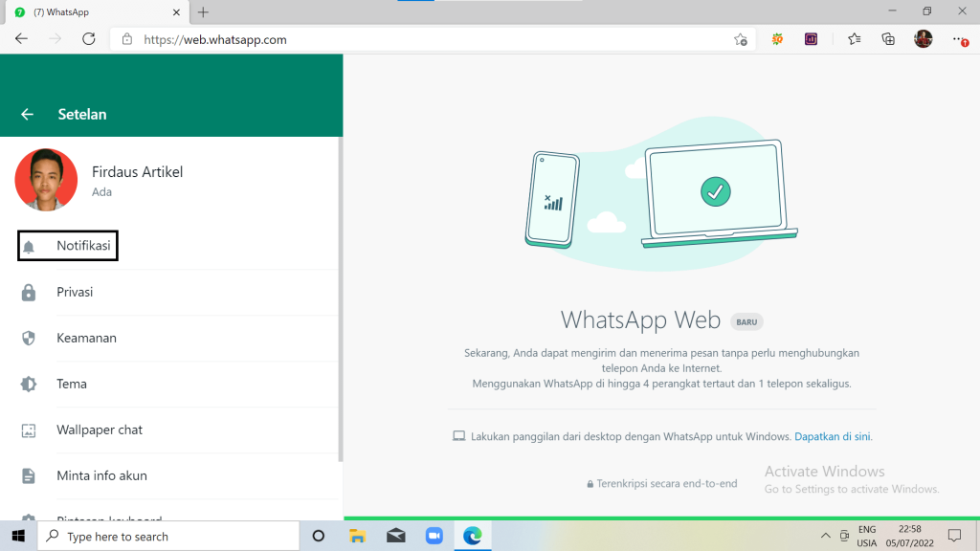The image size is (980, 551).
Task: Open Firdaus Artikel profile photo
Action: tap(46, 180)
